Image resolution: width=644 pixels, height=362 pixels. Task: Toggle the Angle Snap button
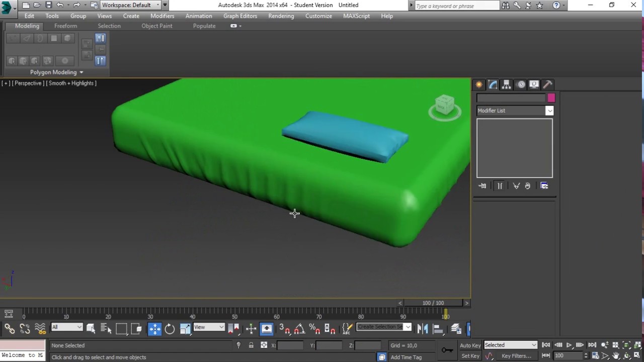coord(299,329)
